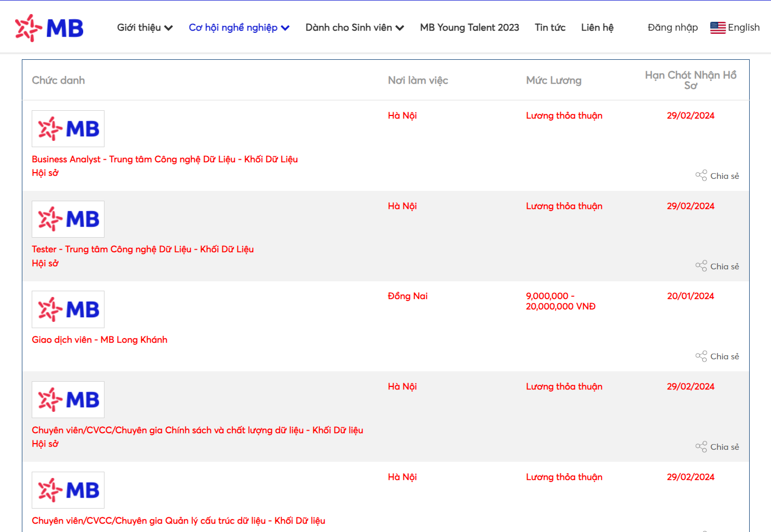The height and width of the screenshot is (532, 771).
Task: Open Tester - Trung tâm Công nghệ Dữ Liệu job
Action: pos(143,249)
